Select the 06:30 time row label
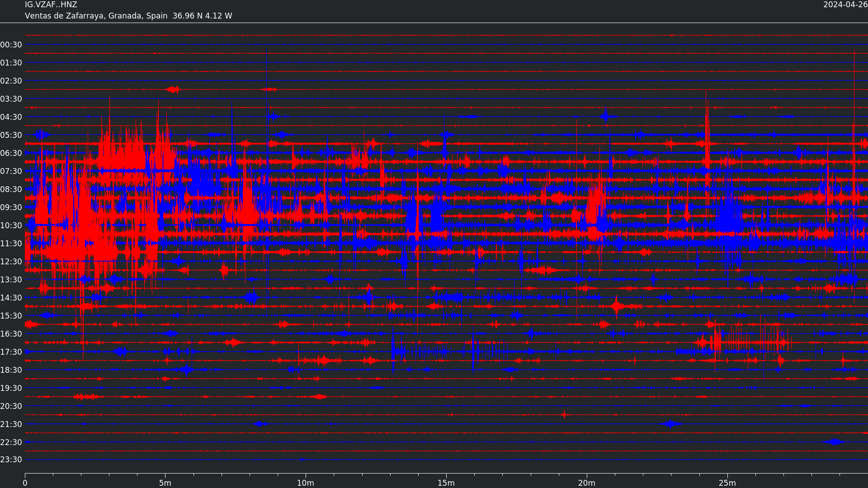The image size is (868, 488). [11, 153]
